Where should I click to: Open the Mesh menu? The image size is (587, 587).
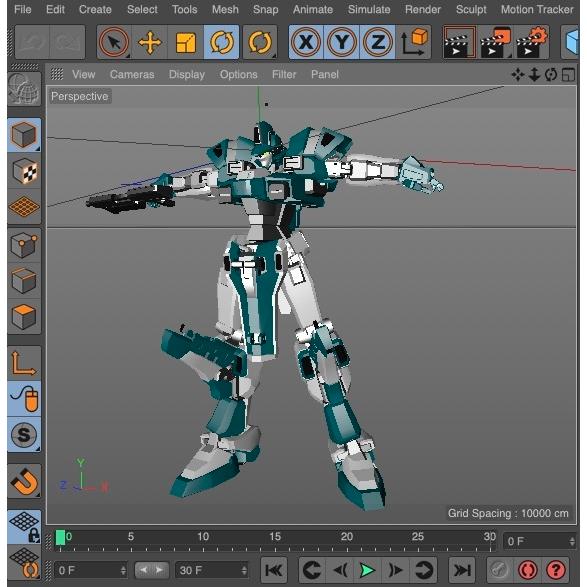225,9
